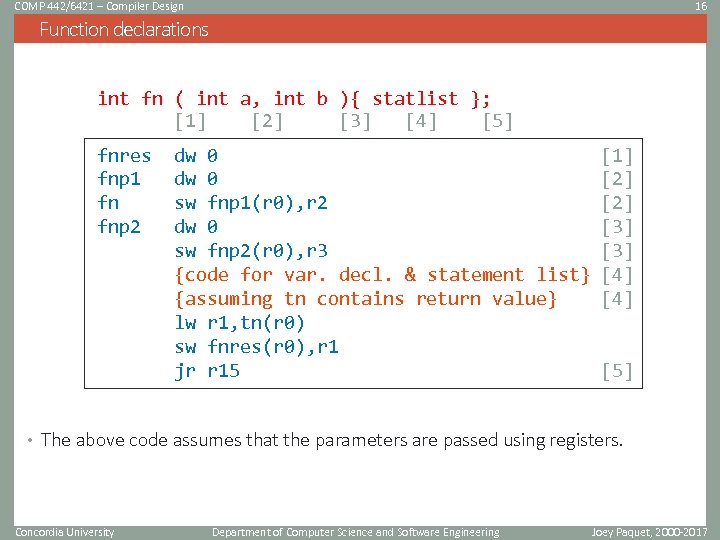Click the code line "fnres dw 0"
The height and width of the screenshot is (540, 720).
pyautogui.click(x=158, y=156)
